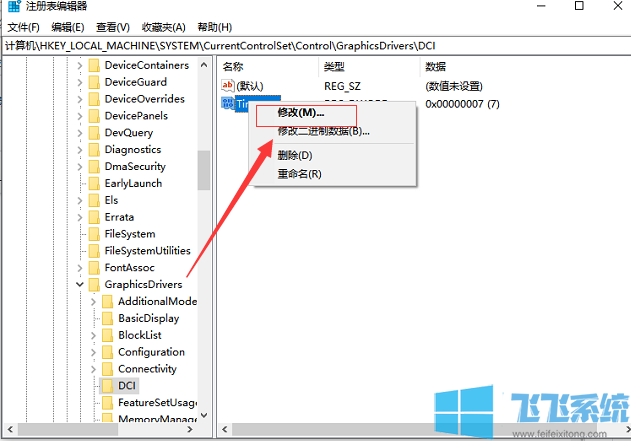Choose 删除(D) in context menu
The image size is (631, 441).
click(294, 155)
